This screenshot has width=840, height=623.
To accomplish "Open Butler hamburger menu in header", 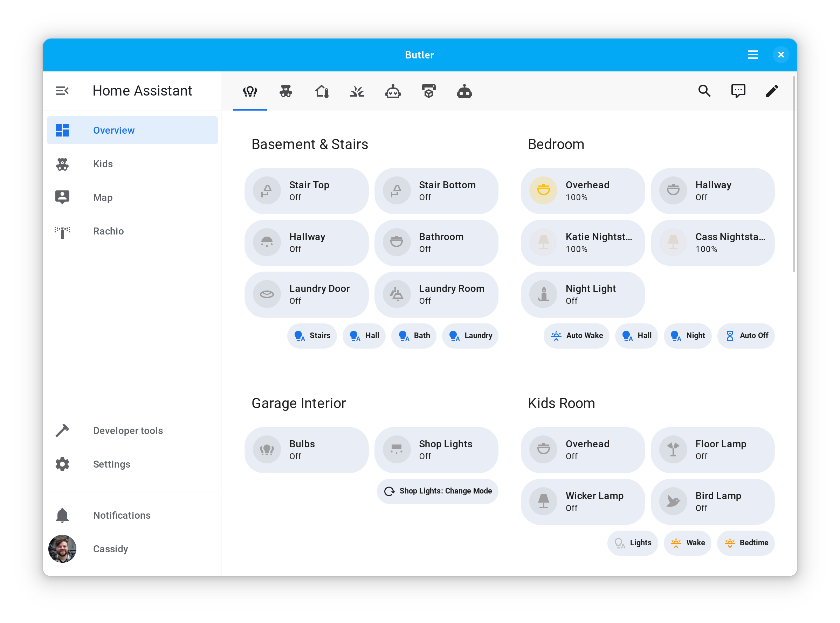I will coord(753,55).
